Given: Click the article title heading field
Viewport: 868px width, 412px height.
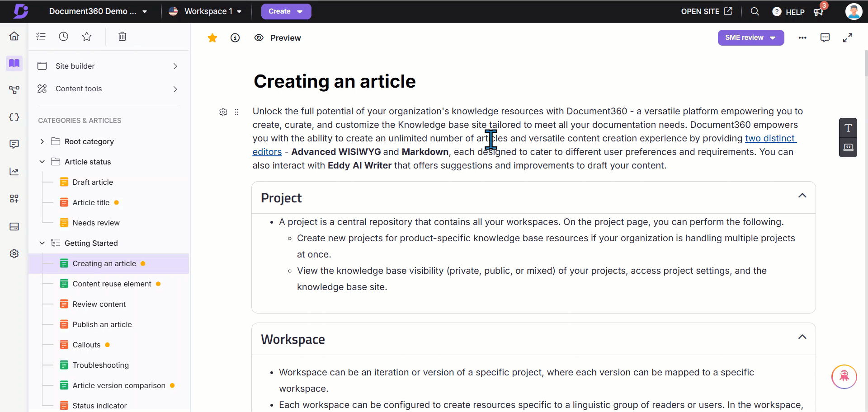Looking at the screenshot, I should pos(335,82).
